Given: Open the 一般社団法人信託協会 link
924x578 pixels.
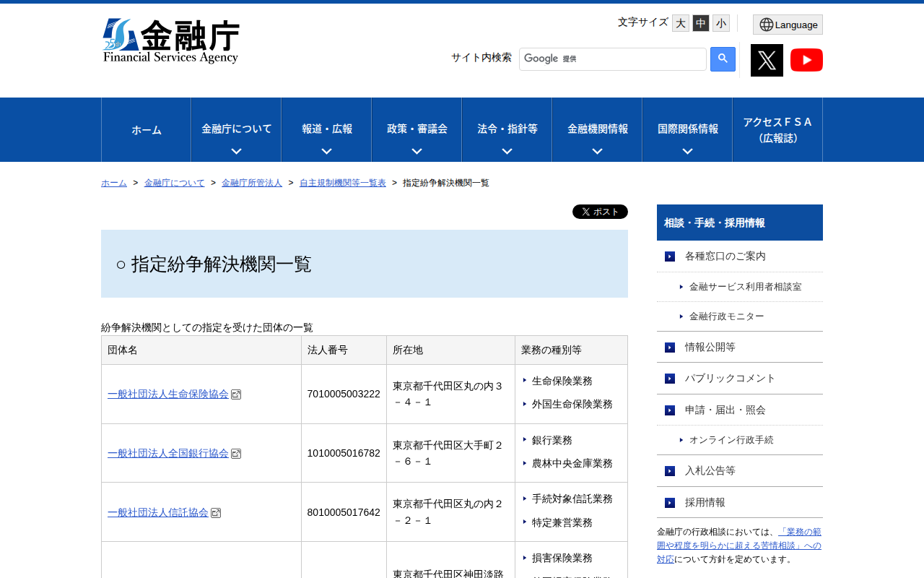Looking at the screenshot, I should pos(157,512).
